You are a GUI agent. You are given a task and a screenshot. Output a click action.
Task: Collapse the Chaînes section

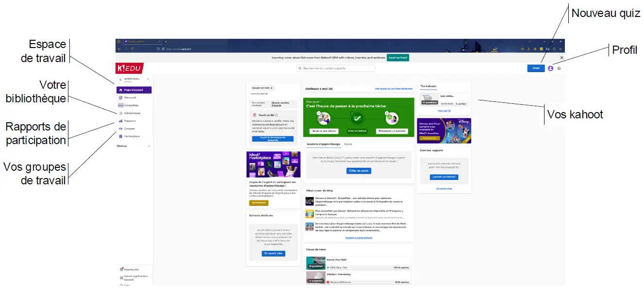click(149, 146)
